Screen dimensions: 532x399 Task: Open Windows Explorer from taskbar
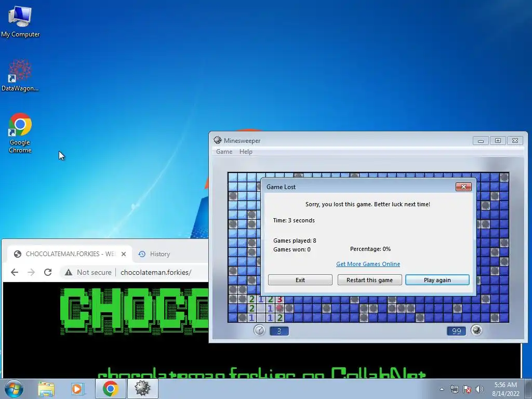[46, 389]
